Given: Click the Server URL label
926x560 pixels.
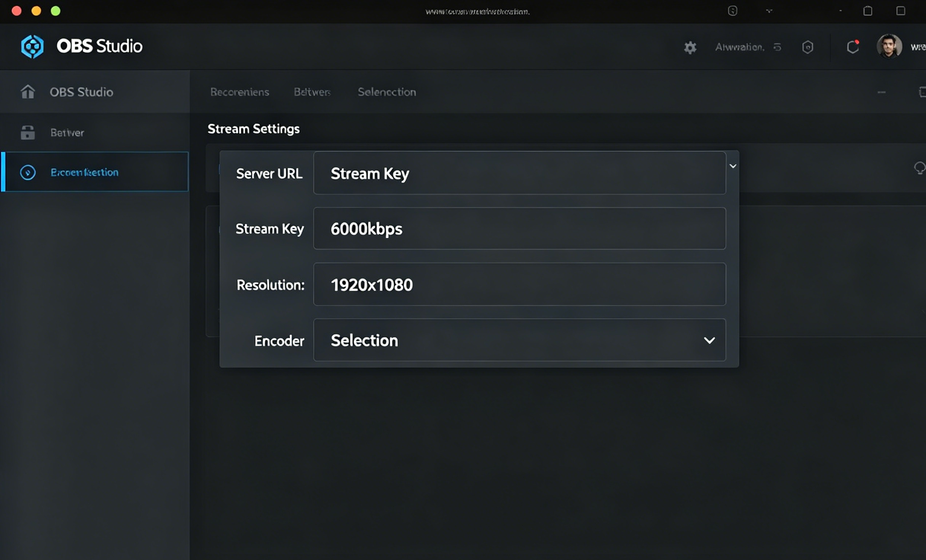Looking at the screenshot, I should coord(269,174).
